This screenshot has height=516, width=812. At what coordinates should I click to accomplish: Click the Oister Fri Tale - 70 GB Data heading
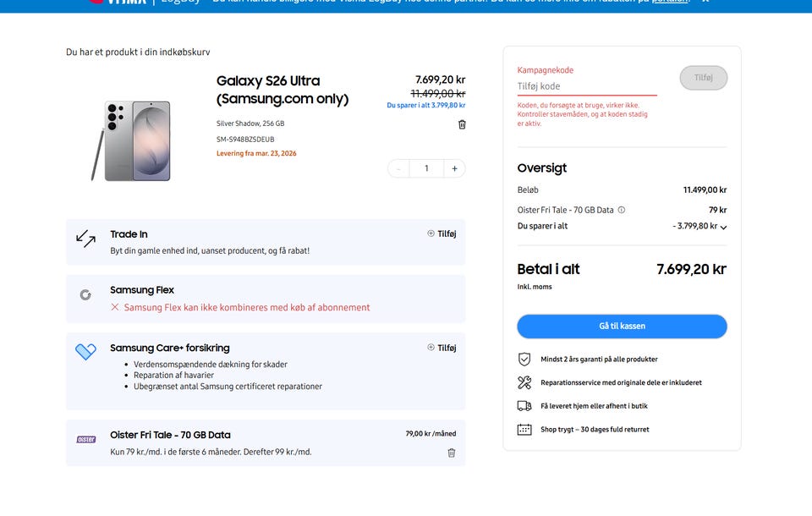pos(170,435)
